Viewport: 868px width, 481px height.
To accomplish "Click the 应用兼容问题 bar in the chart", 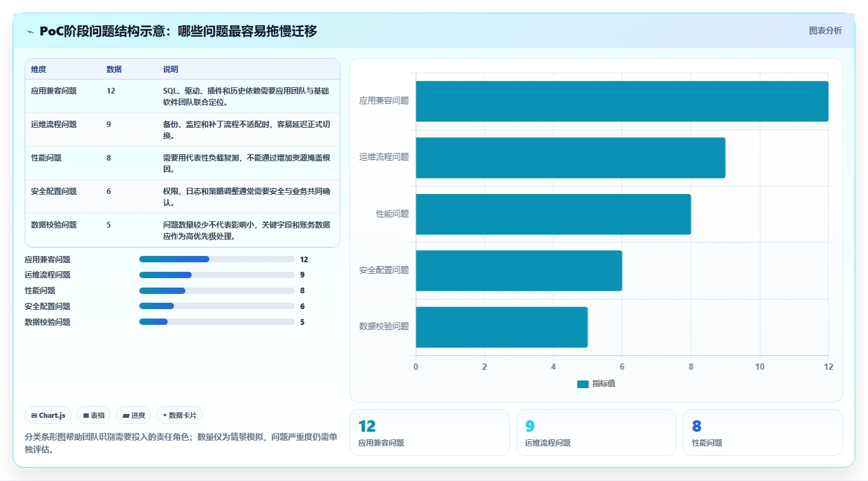I will pyautogui.click(x=622, y=101).
